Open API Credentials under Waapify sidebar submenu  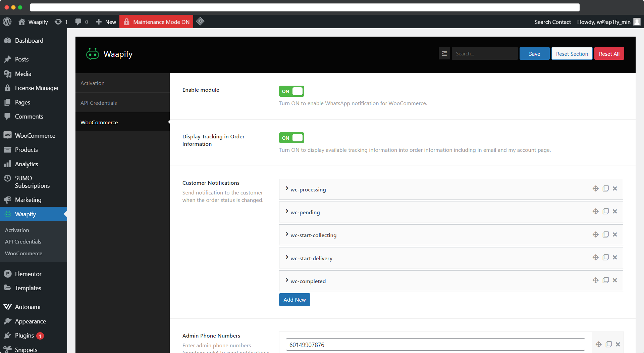23,241
